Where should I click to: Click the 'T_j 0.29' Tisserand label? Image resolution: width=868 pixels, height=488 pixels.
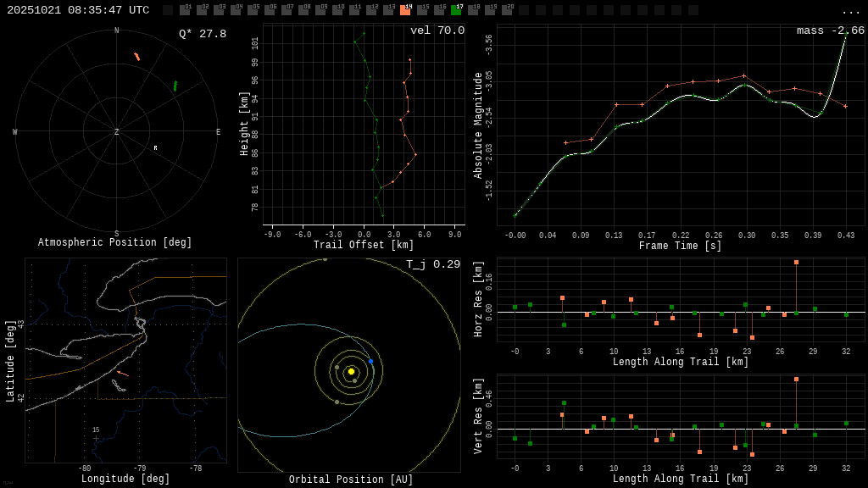pyautogui.click(x=432, y=264)
